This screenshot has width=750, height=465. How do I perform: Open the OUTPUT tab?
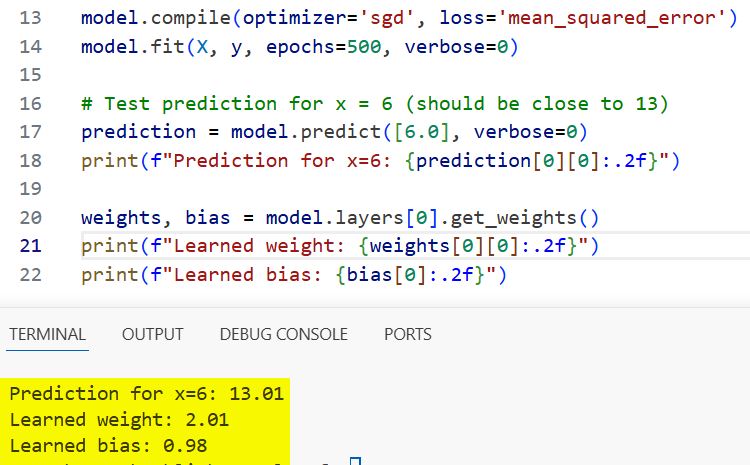pyautogui.click(x=153, y=334)
